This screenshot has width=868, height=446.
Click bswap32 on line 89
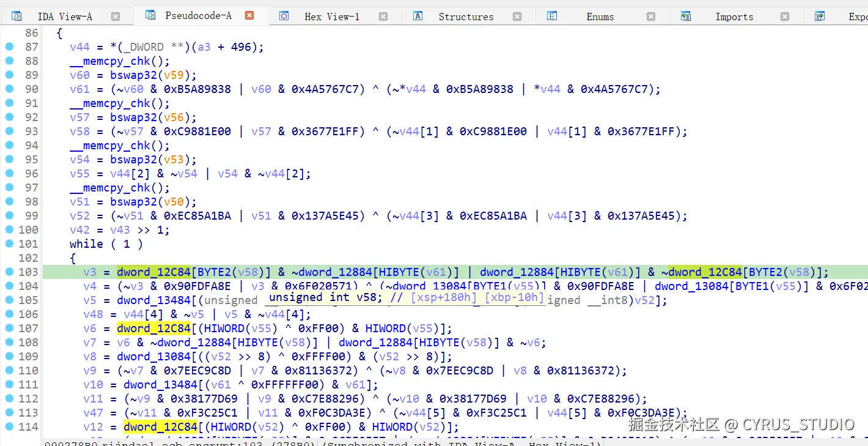[x=134, y=75]
